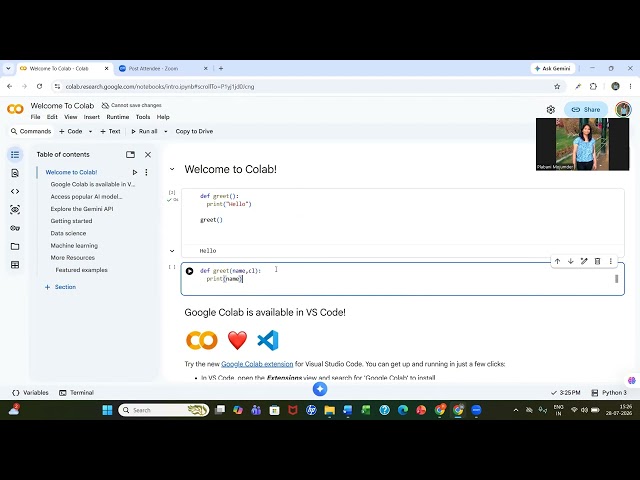Open the browser tab search dropdown

[x=9, y=69]
